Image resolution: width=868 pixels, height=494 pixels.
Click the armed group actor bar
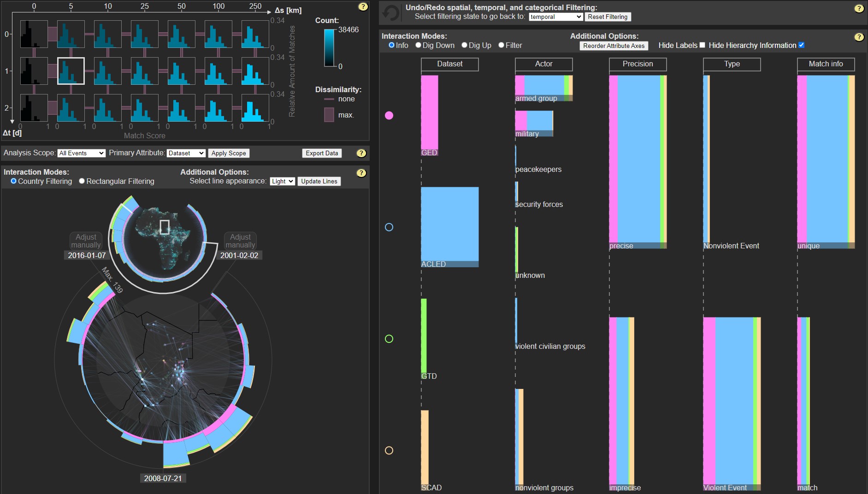pyautogui.click(x=544, y=88)
